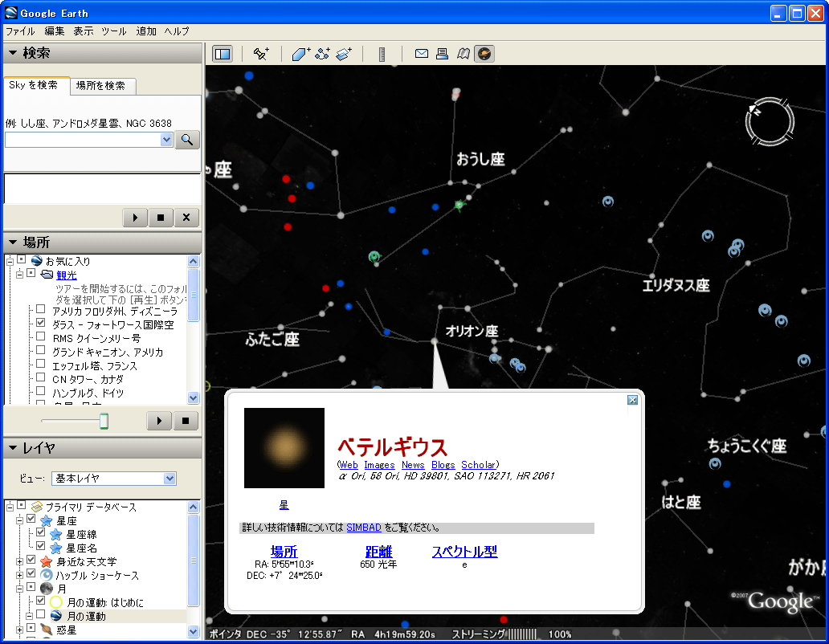Open the Images link in balloon
The width and height of the screenshot is (829, 644).
(x=380, y=465)
